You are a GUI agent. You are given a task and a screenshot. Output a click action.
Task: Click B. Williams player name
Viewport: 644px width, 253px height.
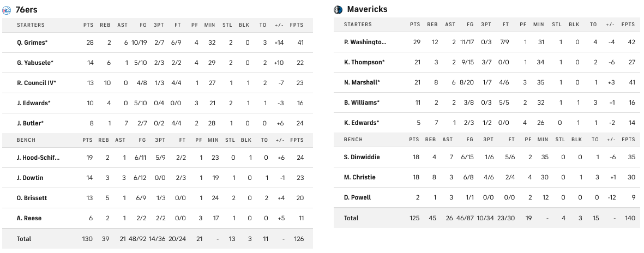click(x=362, y=103)
